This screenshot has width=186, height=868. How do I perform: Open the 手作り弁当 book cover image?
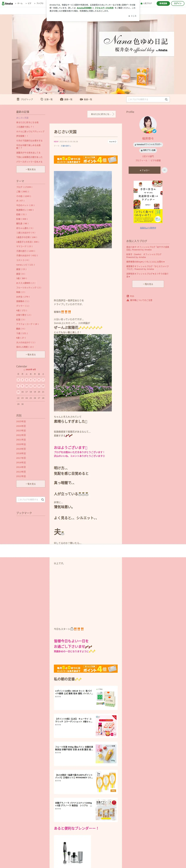tap(148, 202)
